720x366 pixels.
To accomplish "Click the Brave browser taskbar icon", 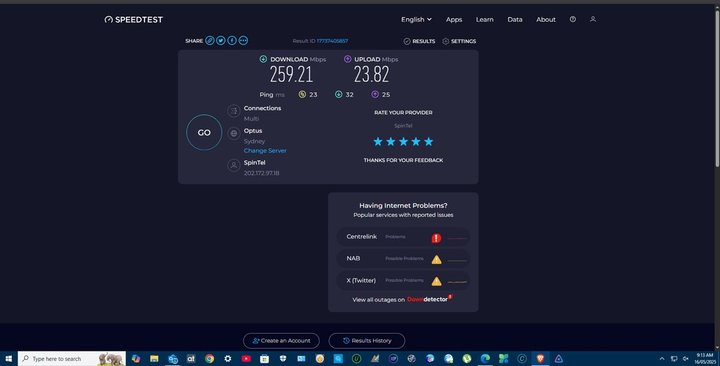I will pos(540,359).
